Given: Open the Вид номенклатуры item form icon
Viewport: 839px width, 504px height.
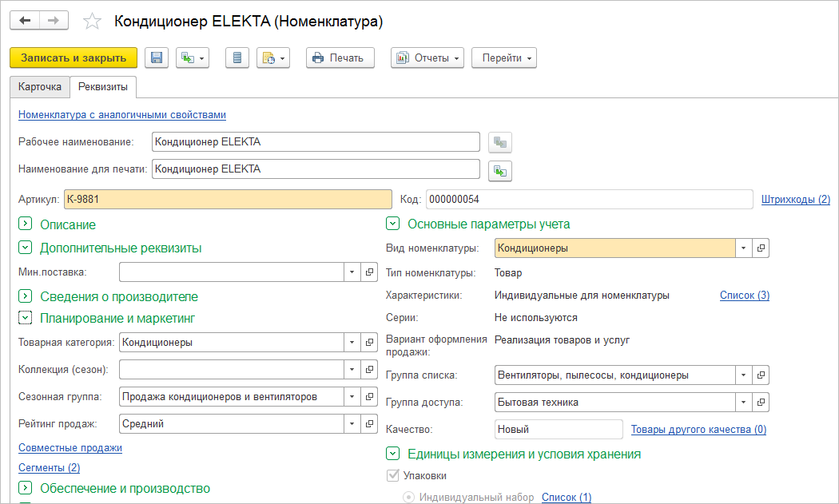Looking at the screenshot, I should [761, 248].
